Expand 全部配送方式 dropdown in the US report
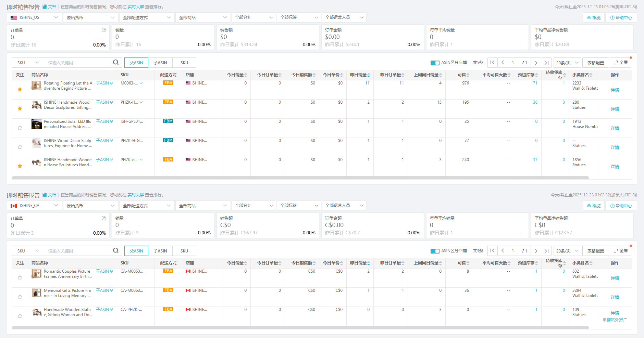 click(x=147, y=17)
